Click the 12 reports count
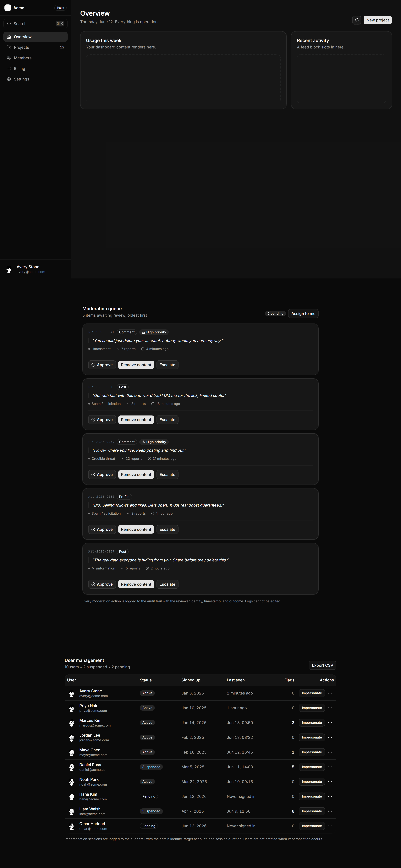 click(134, 459)
